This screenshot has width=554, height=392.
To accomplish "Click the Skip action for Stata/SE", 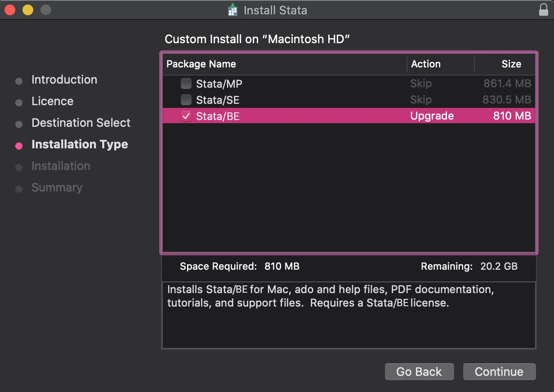I will pos(421,100).
